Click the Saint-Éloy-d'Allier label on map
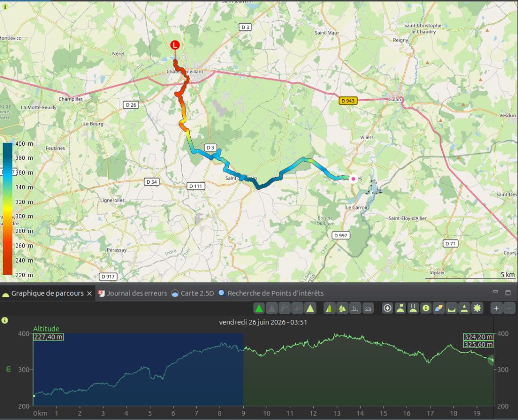The image size is (518, 420). click(x=407, y=218)
